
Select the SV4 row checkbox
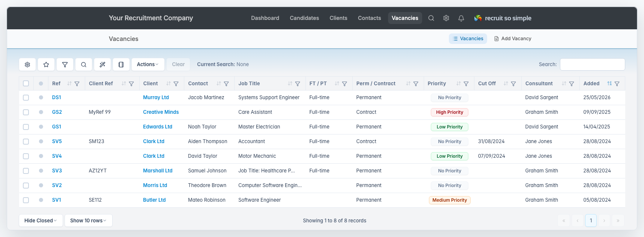26,156
